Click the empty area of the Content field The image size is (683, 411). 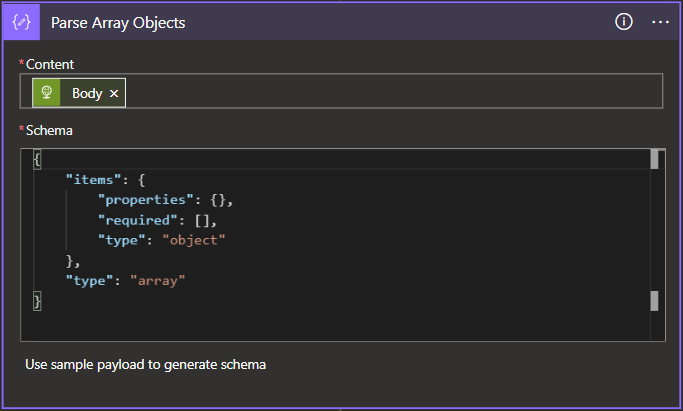point(390,93)
